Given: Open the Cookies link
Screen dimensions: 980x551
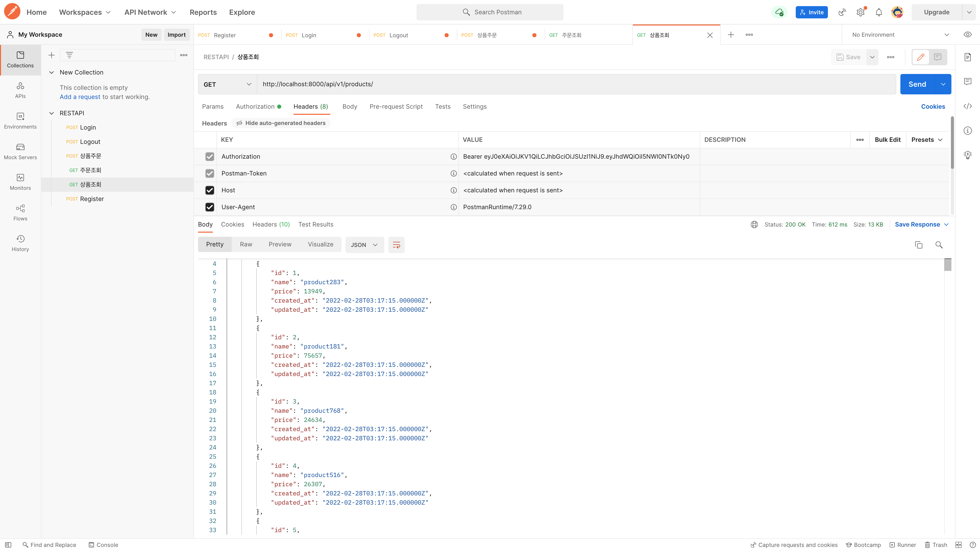Looking at the screenshot, I should click(933, 106).
